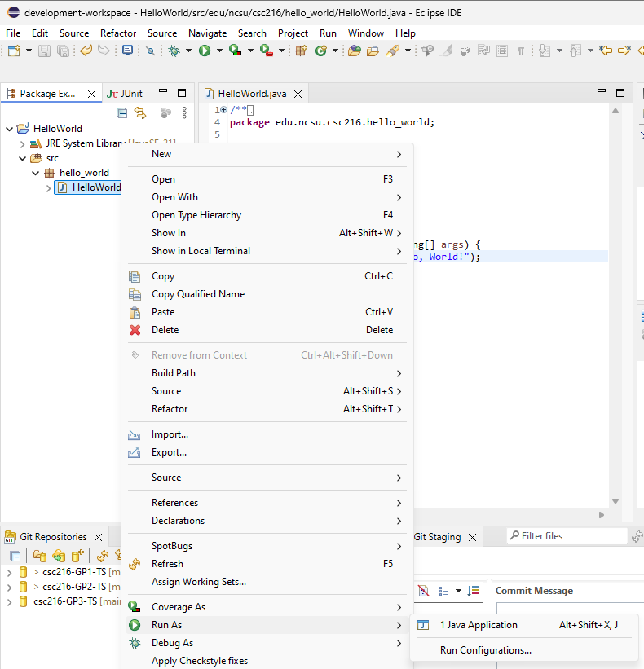Click the Skip All Breakpoints icon

(x=150, y=51)
